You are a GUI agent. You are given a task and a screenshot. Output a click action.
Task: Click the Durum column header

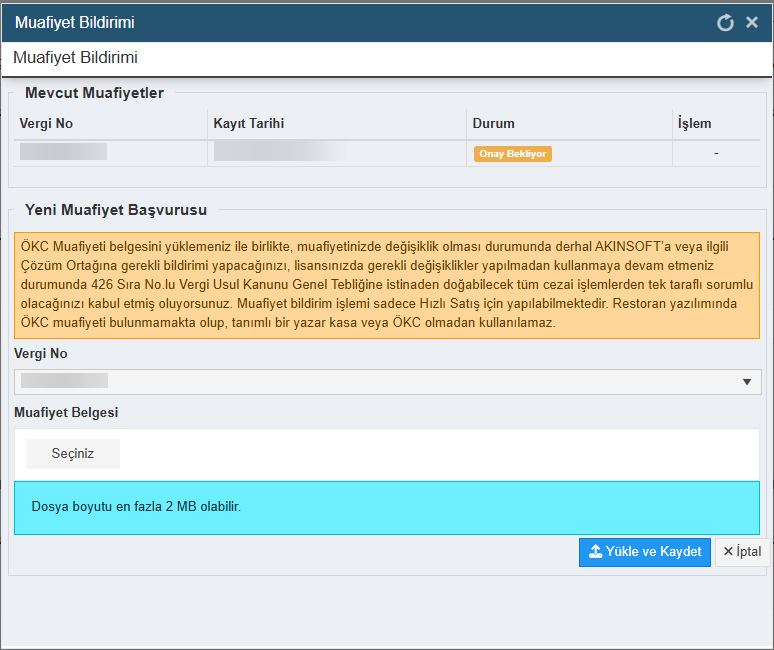pos(494,124)
